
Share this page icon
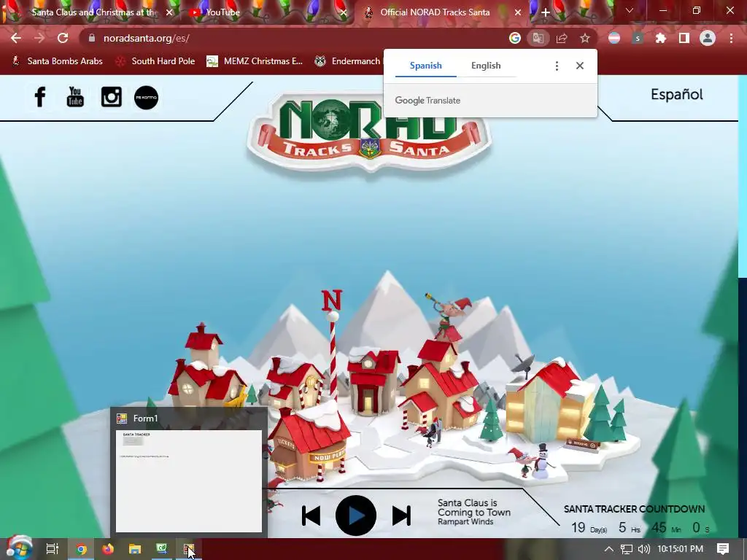coord(562,38)
